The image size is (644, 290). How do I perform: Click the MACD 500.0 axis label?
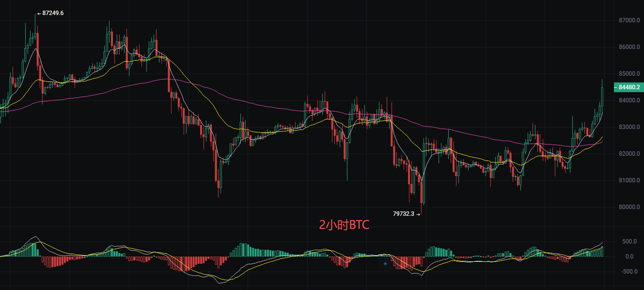pos(629,242)
